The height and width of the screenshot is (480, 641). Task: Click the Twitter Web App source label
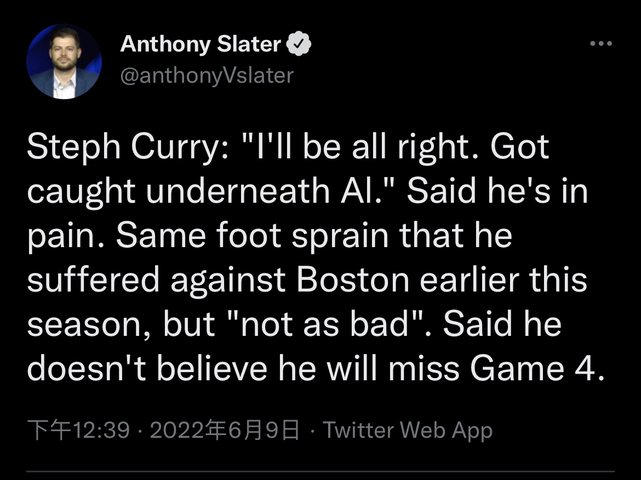pos(408,430)
